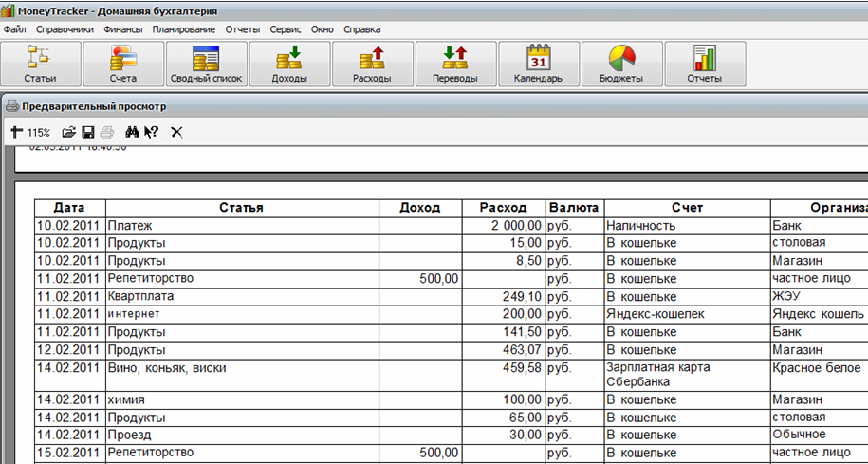Open the Окно menu
The height and width of the screenshot is (464, 868).
click(x=323, y=29)
